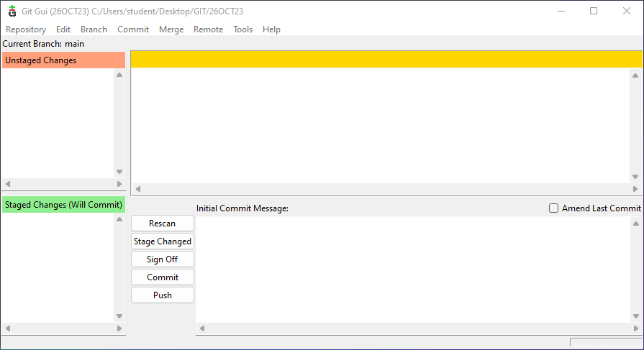Click left arrow of Unstaged Changes horizontal scrollbar
Screen dimensions: 644x350
coord(8,184)
